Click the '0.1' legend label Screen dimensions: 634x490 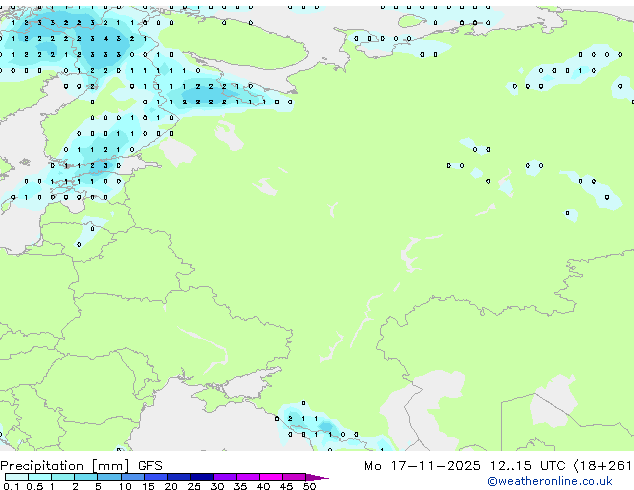(10, 486)
